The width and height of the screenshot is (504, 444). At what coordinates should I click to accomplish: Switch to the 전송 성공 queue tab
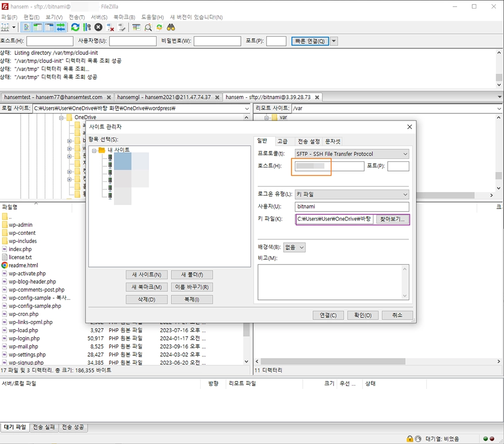(x=73, y=427)
